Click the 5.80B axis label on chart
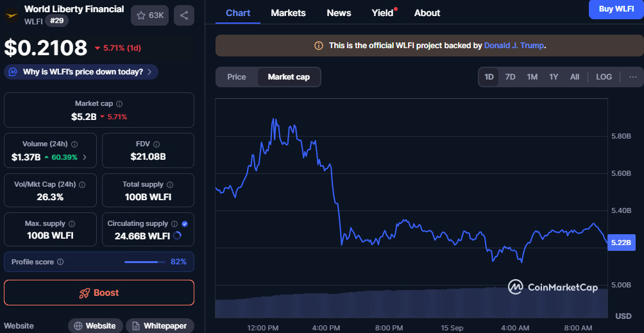 point(621,136)
